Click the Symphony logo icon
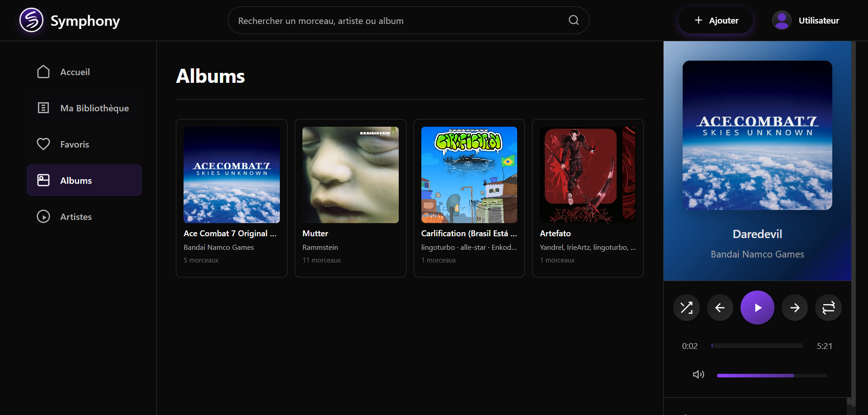Image resolution: width=868 pixels, height=415 pixels. click(x=31, y=20)
